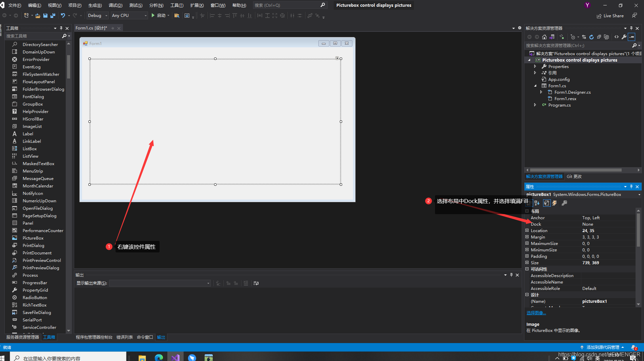Screen dimensions: 644x361
Task: Open App.config in Solution Explorer
Action: (559, 79)
